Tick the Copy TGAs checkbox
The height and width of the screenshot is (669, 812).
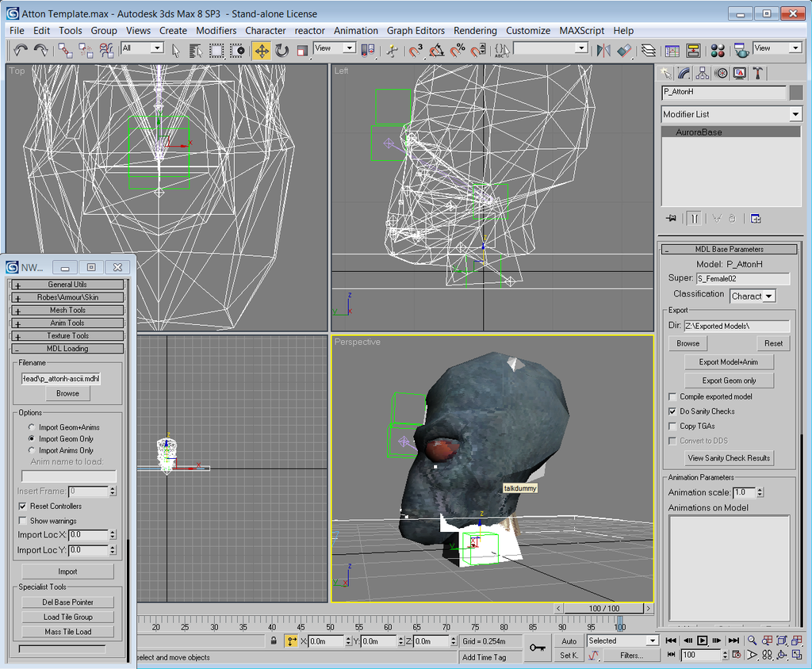click(x=672, y=426)
